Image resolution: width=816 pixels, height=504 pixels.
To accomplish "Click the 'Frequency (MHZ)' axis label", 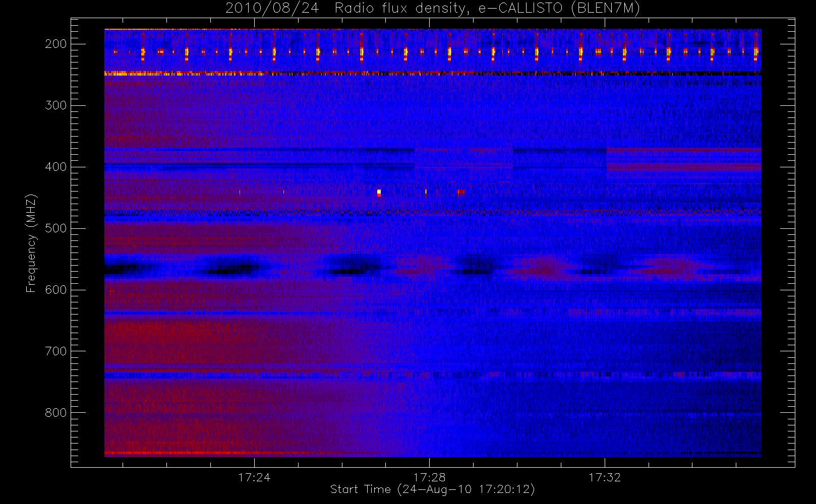I will [31, 243].
